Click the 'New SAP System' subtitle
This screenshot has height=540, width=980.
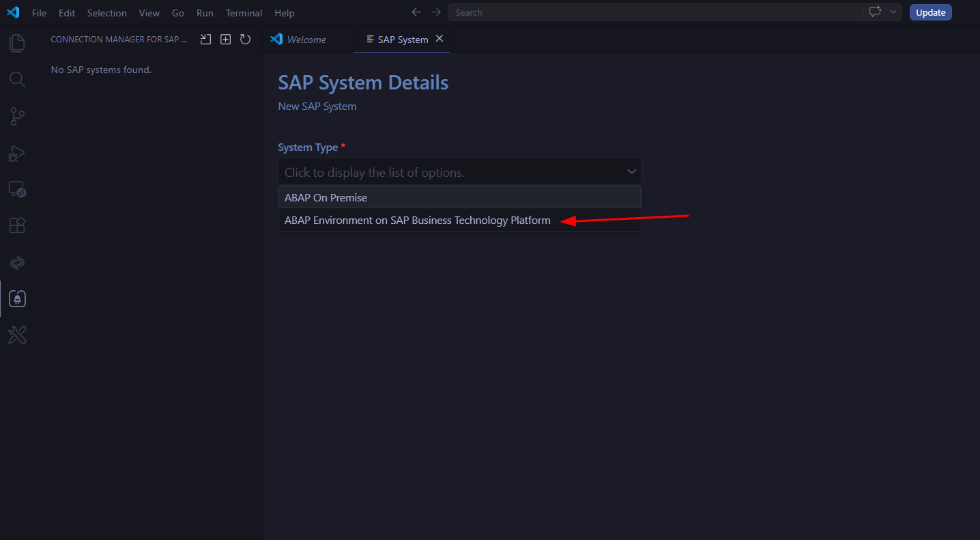click(317, 106)
